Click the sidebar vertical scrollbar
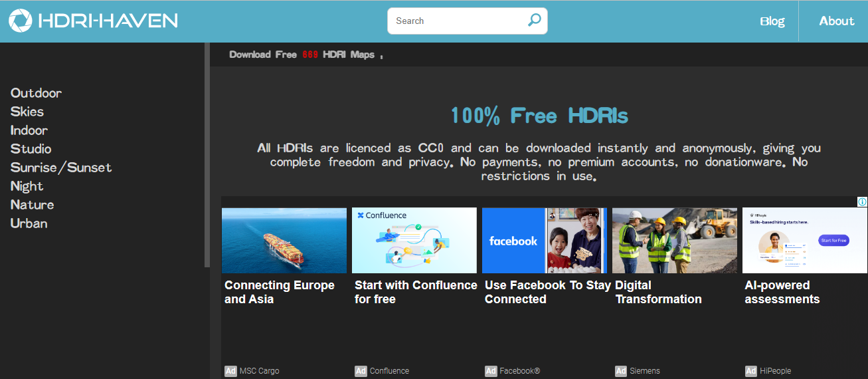 coord(207,155)
